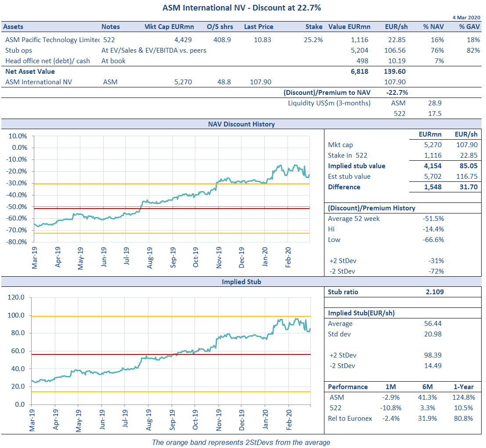Select the ASM 1-Year performance value 124.8%

click(x=464, y=397)
